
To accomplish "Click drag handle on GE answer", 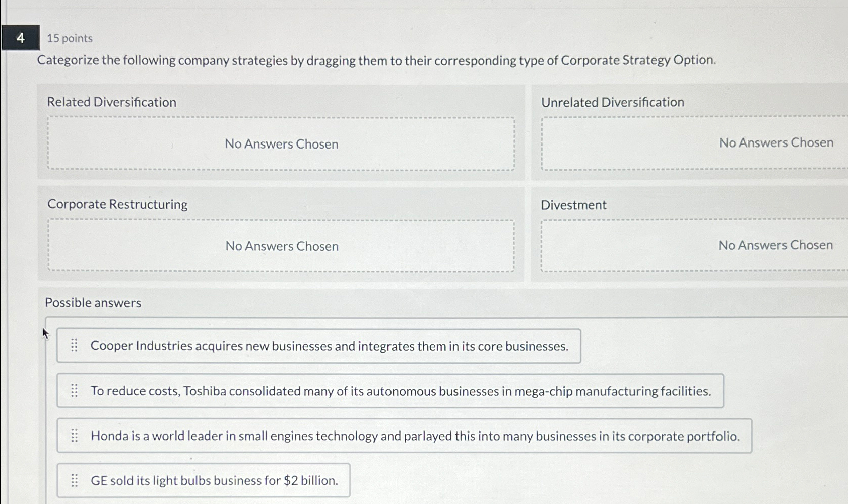I will coord(74,480).
